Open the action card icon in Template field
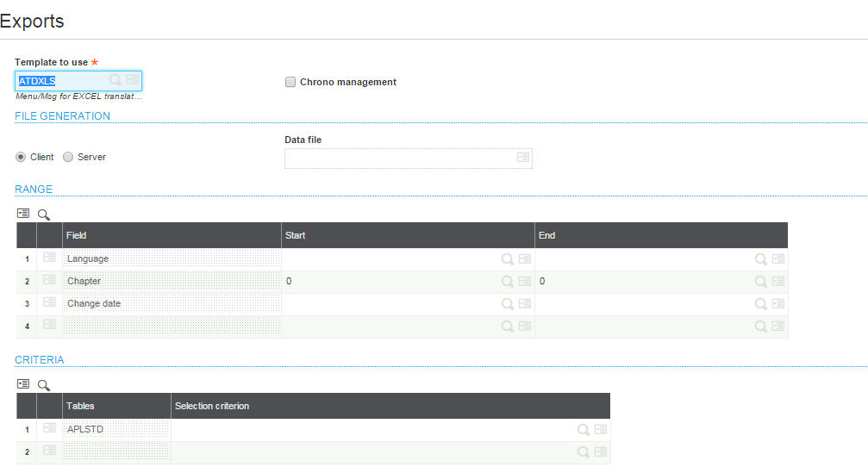 pyautogui.click(x=132, y=80)
